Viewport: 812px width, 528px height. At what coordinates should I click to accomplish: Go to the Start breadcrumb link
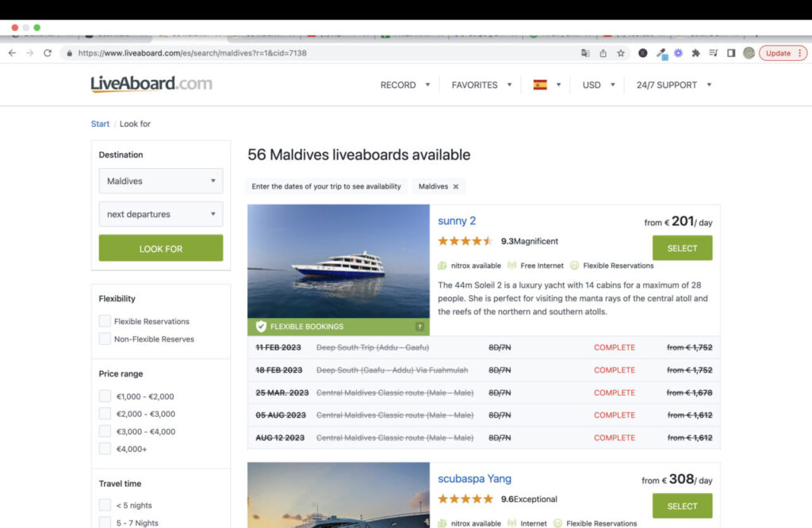click(x=100, y=124)
